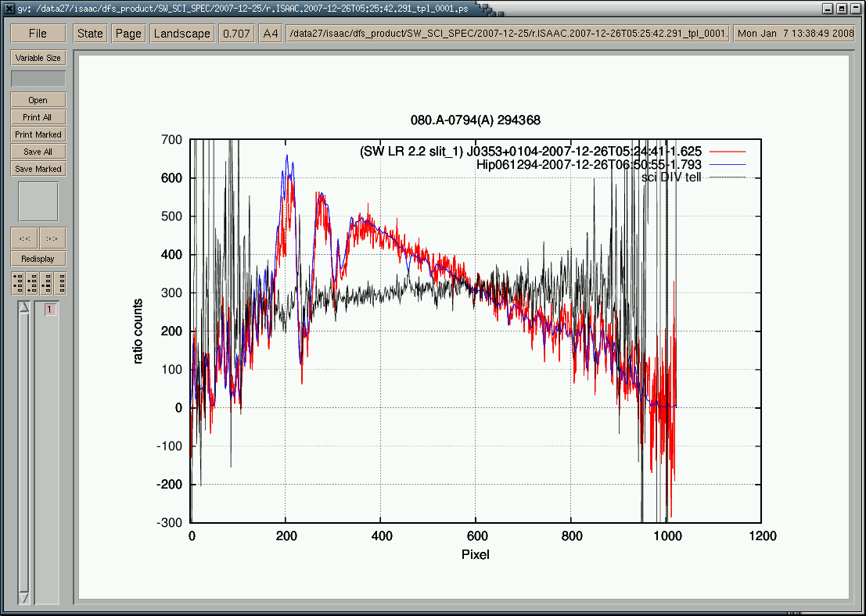The image size is (866, 616).
Task: Click the scroll-up arrow on the page list
Action: click(x=23, y=308)
